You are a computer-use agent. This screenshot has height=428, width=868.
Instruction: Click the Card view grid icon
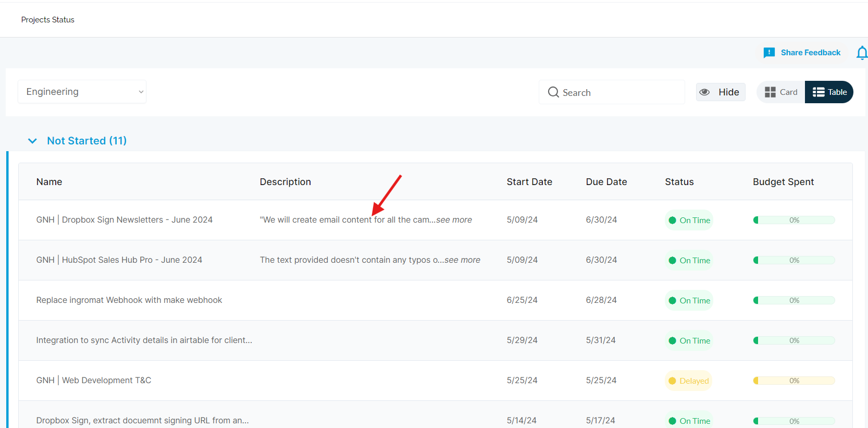(770, 92)
